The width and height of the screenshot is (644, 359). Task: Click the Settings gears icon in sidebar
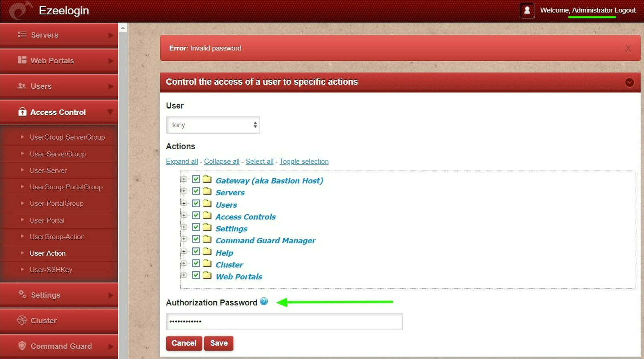tap(22, 295)
